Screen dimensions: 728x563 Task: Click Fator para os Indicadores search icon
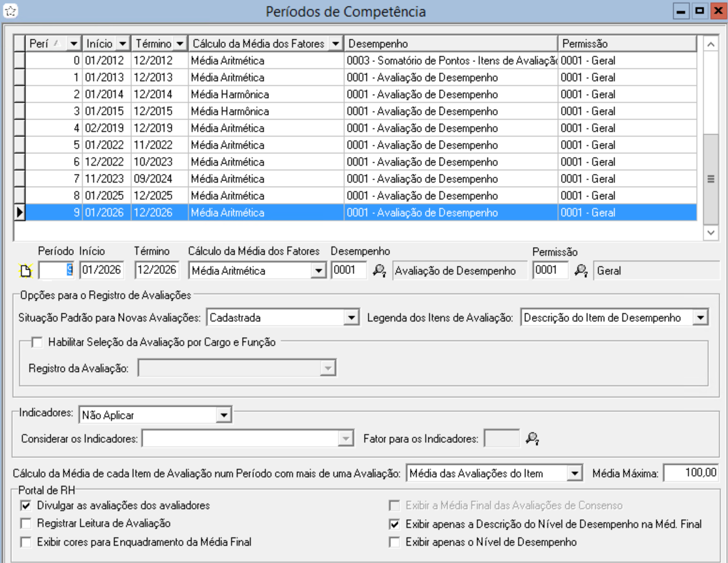pos(532,439)
